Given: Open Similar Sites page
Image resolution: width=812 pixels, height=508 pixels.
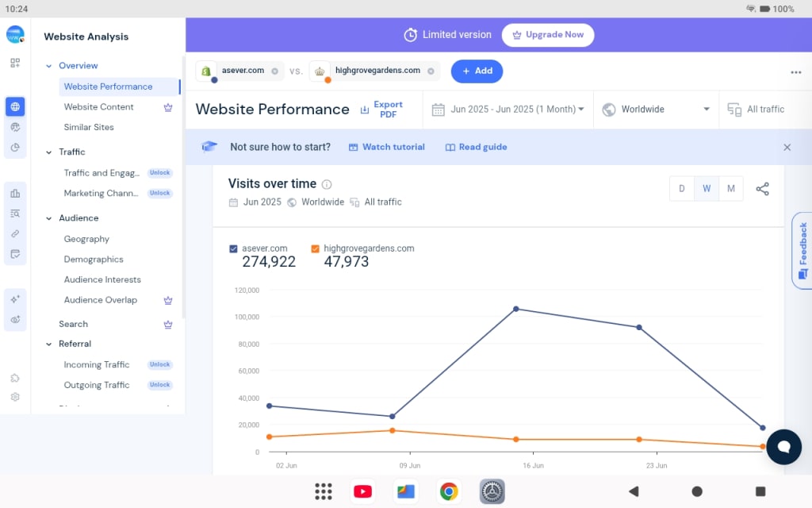Looking at the screenshot, I should pos(89,127).
